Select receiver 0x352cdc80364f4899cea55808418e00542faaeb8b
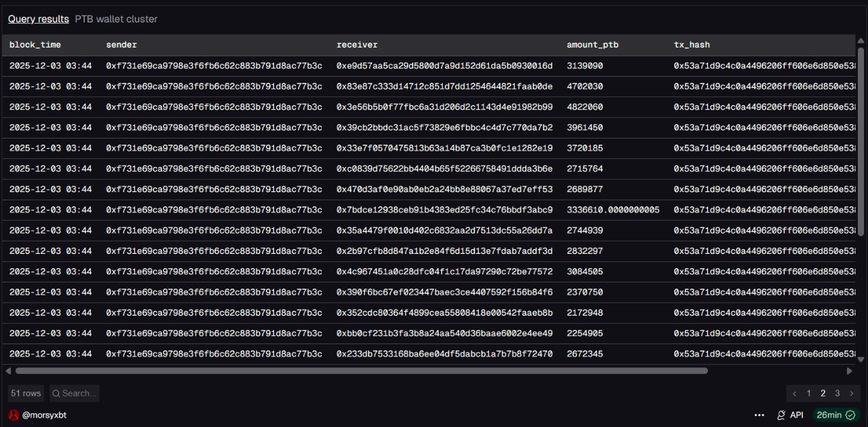868x427 pixels. coord(444,313)
